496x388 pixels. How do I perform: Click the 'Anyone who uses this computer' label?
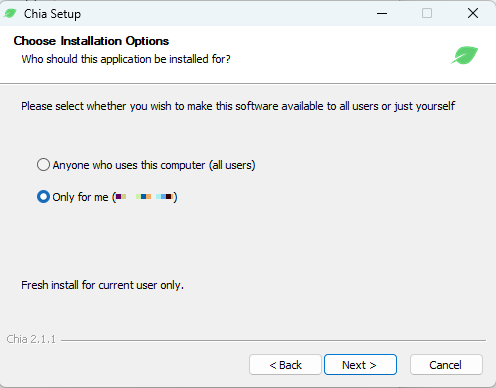tap(154, 165)
